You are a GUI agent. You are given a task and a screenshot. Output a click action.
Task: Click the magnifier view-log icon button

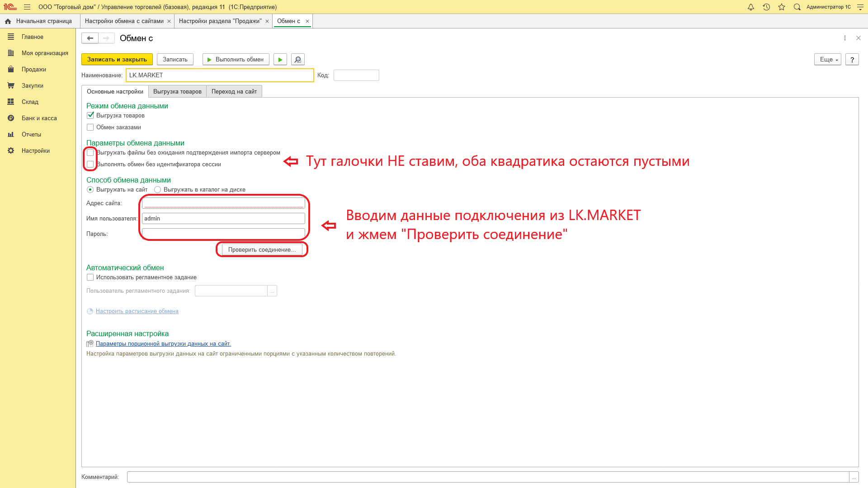pyautogui.click(x=298, y=59)
